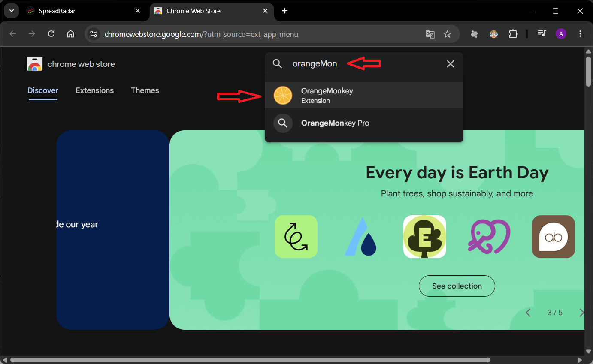Go forward to next page

[32, 34]
